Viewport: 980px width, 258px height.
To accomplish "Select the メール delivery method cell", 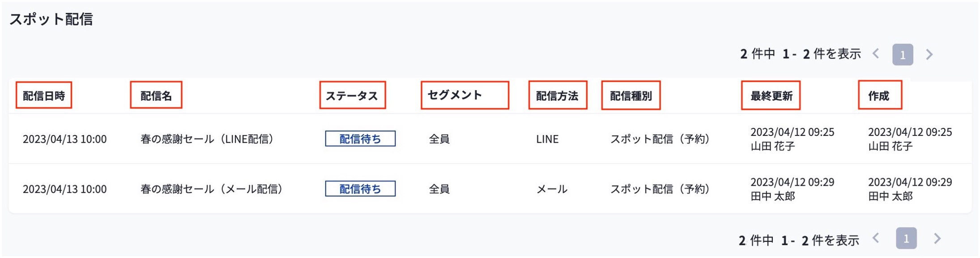I will click(x=552, y=189).
